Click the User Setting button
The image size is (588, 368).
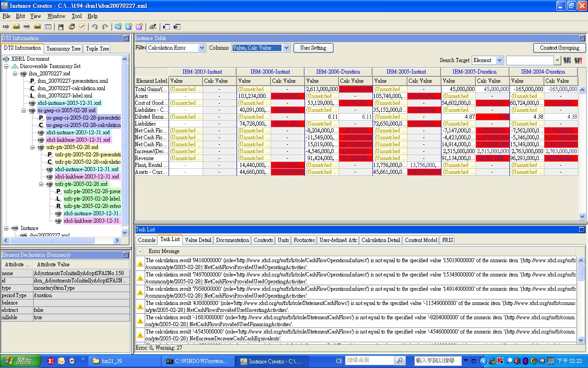[313, 48]
